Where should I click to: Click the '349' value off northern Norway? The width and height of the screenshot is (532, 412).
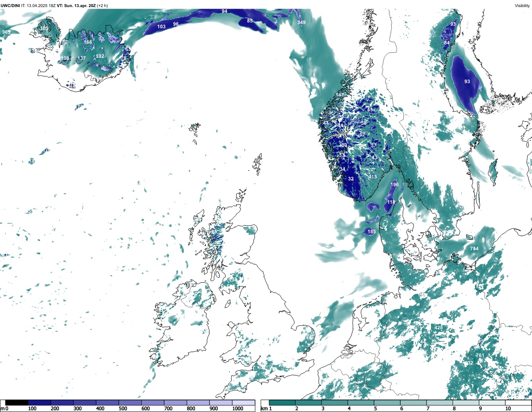tap(301, 22)
